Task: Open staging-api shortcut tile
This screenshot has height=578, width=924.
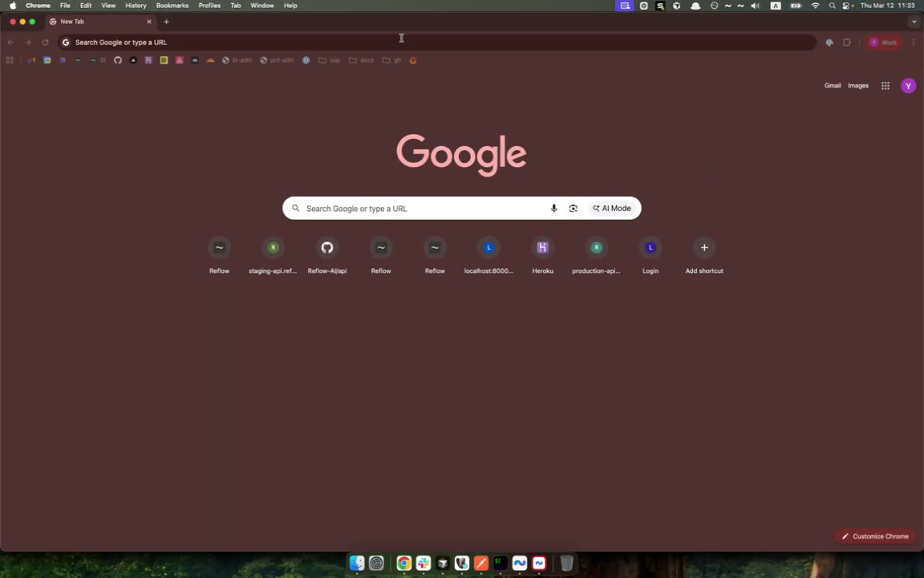Action: click(273, 256)
